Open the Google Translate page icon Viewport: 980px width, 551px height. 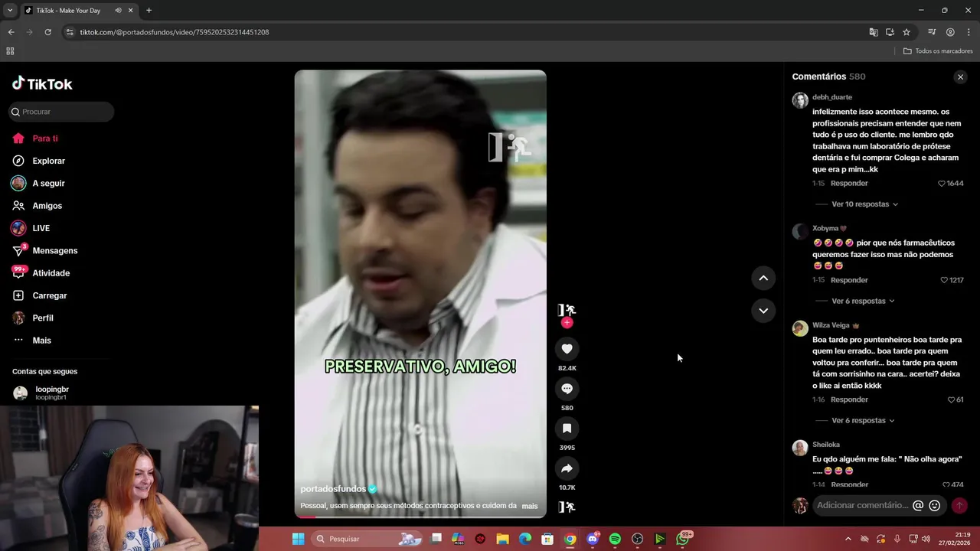(x=874, y=32)
